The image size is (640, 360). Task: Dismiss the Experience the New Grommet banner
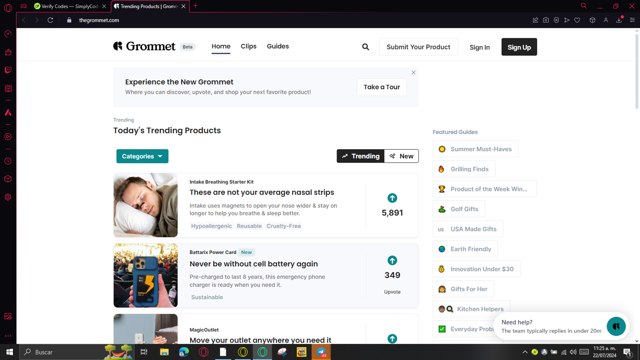413,73
